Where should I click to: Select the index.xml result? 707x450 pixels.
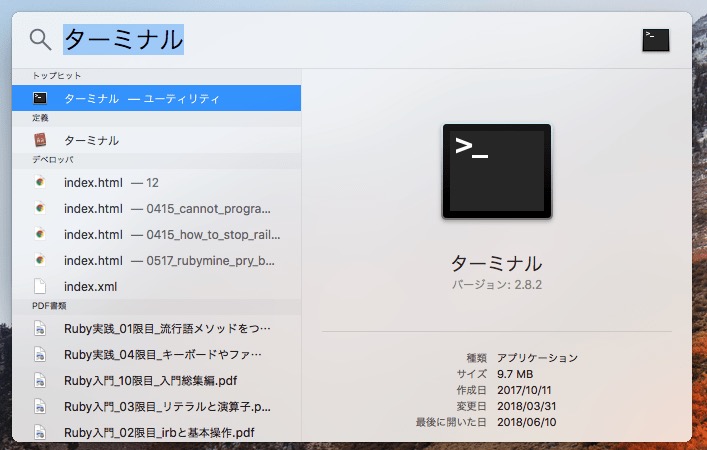156,286
